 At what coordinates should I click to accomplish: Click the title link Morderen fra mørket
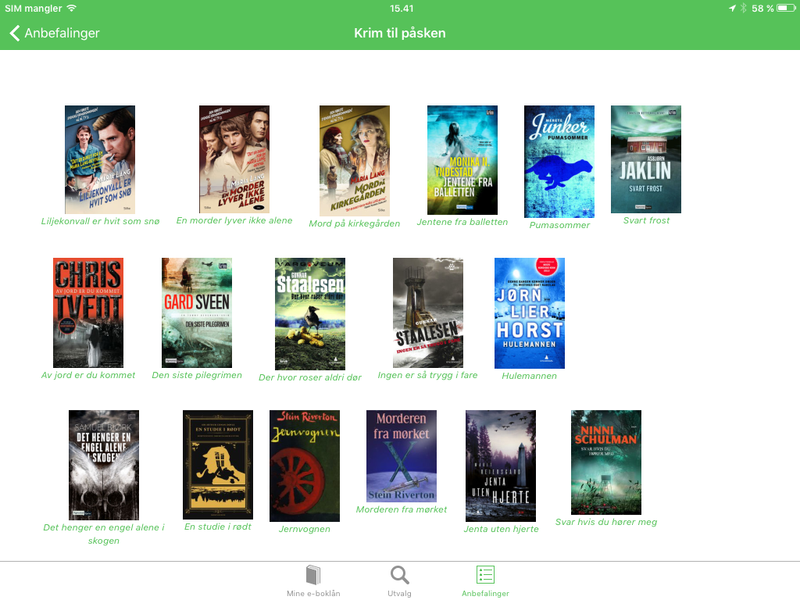click(402, 510)
